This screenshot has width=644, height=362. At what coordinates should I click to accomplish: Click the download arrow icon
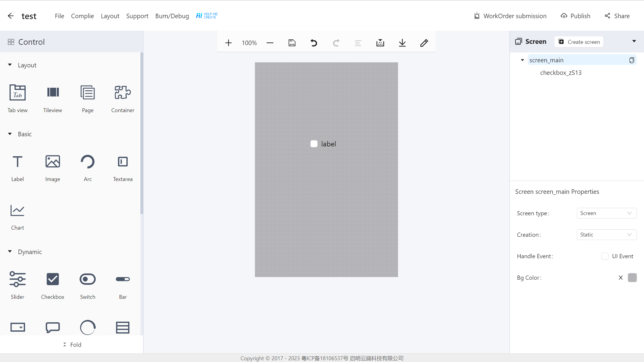402,43
